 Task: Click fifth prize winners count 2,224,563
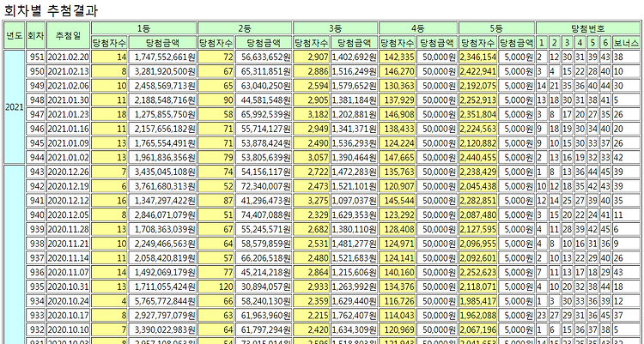tap(478, 129)
